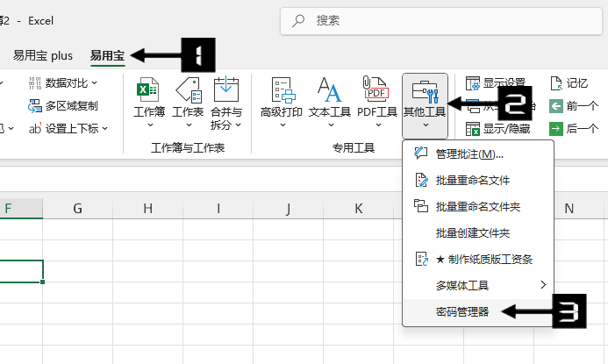Click the 多区域复制 button label
This screenshot has height=364, width=608.
[72, 106]
